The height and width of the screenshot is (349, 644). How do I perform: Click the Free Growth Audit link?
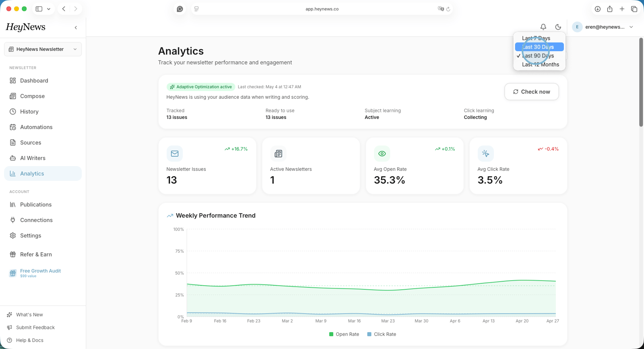tap(40, 273)
